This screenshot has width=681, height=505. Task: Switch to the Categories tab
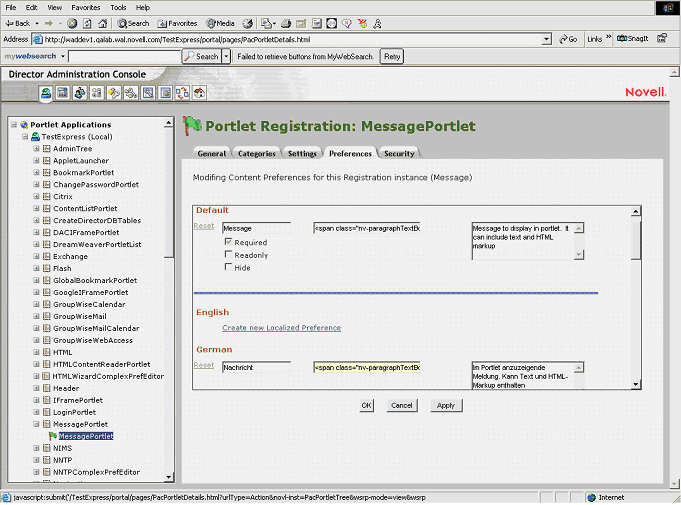pyautogui.click(x=257, y=153)
